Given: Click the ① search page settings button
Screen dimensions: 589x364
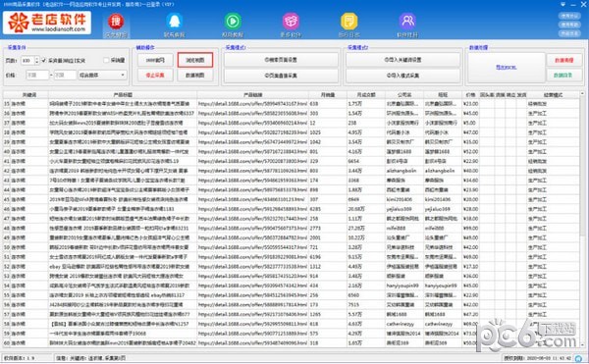Looking at the screenshot, I should (x=281, y=60).
